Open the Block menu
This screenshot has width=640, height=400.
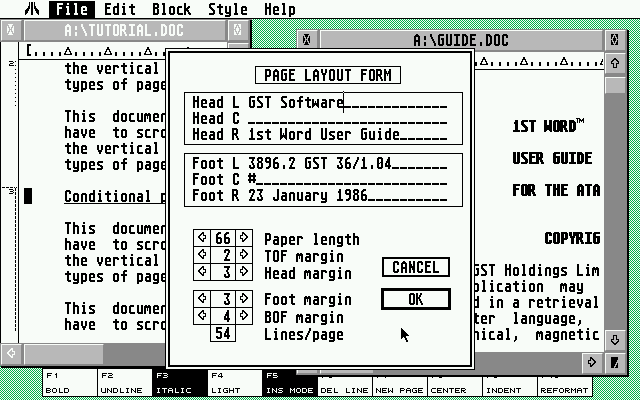point(171,9)
